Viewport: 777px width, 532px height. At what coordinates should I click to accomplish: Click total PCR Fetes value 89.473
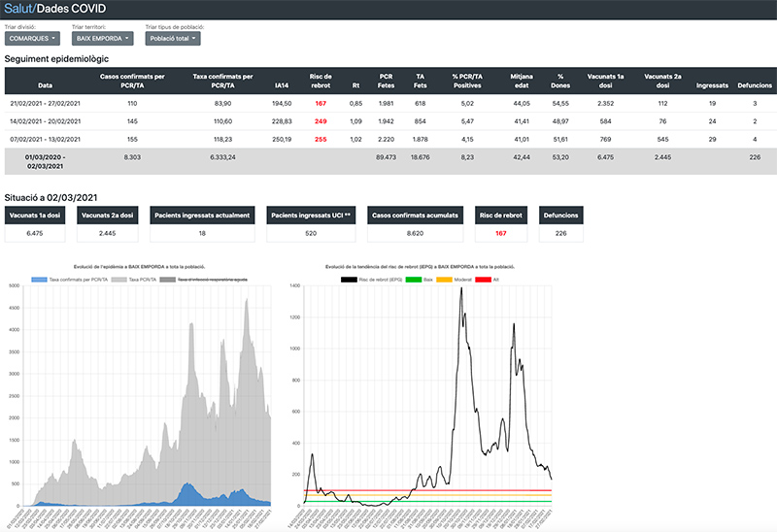coord(386,157)
